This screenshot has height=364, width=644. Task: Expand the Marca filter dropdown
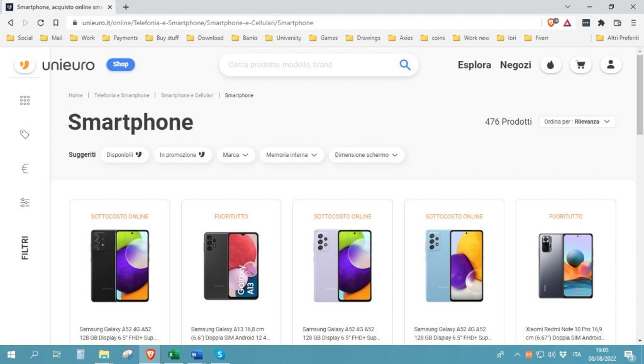click(236, 155)
